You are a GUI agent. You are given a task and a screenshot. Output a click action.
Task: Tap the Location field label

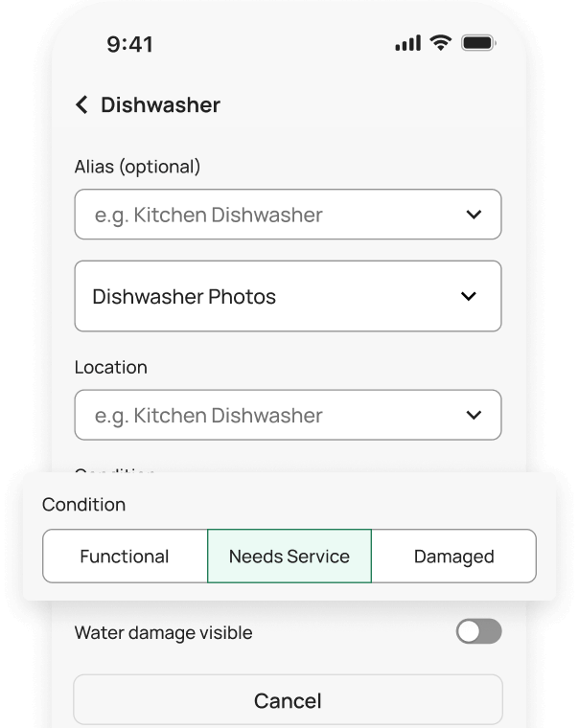point(111,367)
